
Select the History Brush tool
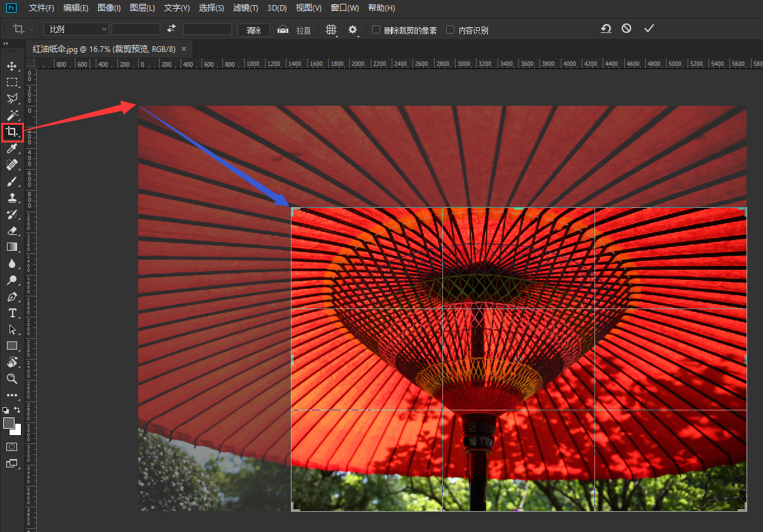(x=12, y=215)
